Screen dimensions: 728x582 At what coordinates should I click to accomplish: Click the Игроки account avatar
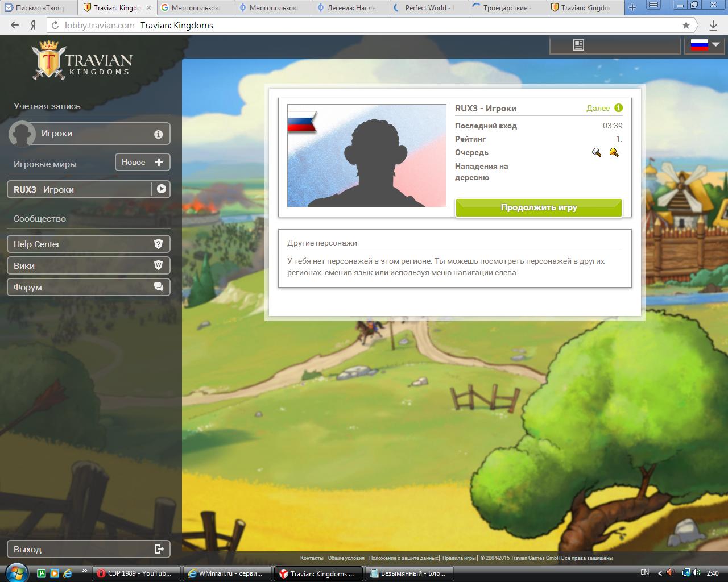coord(22,134)
